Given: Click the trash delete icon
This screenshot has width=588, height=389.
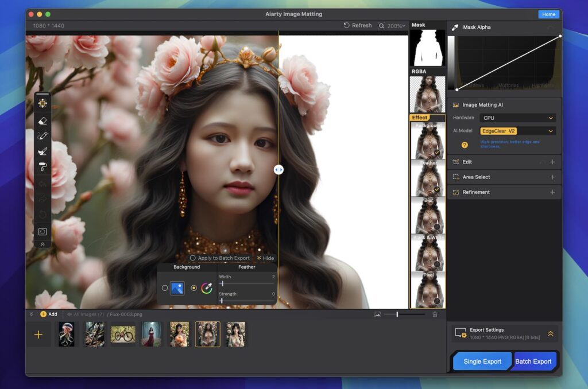Looking at the screenshot, I should (435, 314).
